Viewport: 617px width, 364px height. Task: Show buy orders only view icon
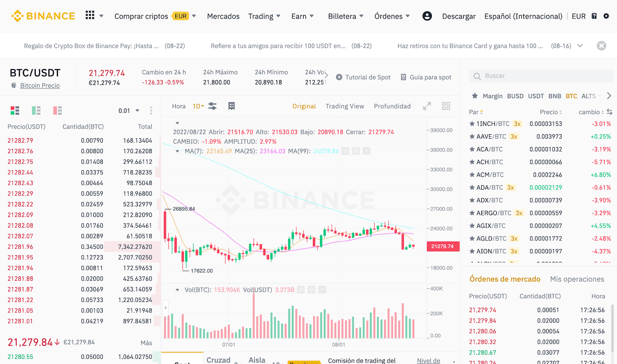pyautogui.click(x=36, y=110)
